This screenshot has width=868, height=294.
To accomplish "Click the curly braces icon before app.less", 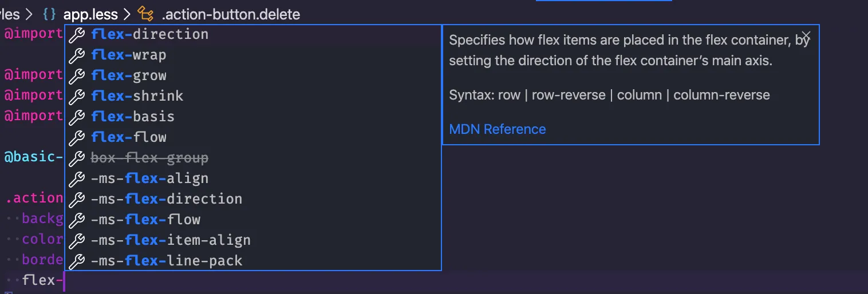I will (x=50, y=14).
